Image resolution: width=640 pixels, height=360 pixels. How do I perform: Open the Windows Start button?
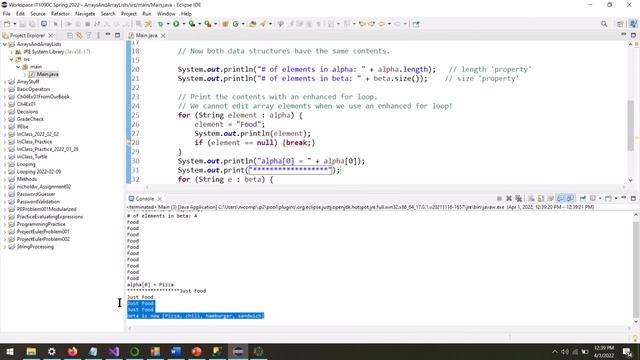(x=9, y=351)
